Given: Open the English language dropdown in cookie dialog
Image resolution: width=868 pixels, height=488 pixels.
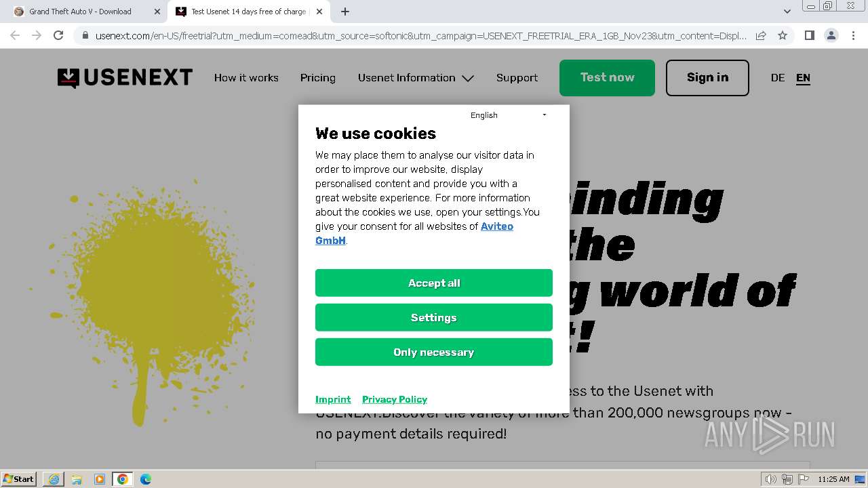Looking at the screenshot, I should click(x=509, y=115).
